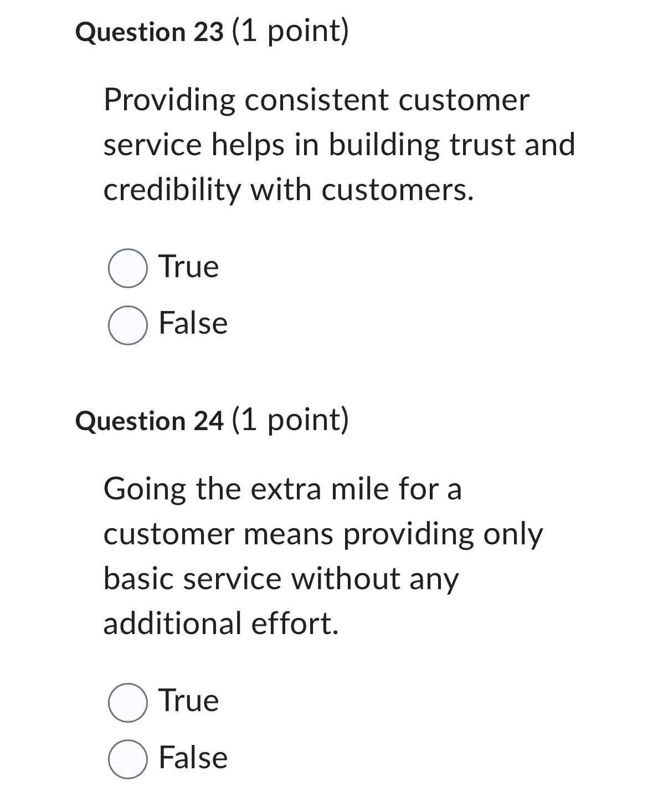Mark the extra mile statement as True
The height and width of the screenshot is (812, 653).
[127, 703]
